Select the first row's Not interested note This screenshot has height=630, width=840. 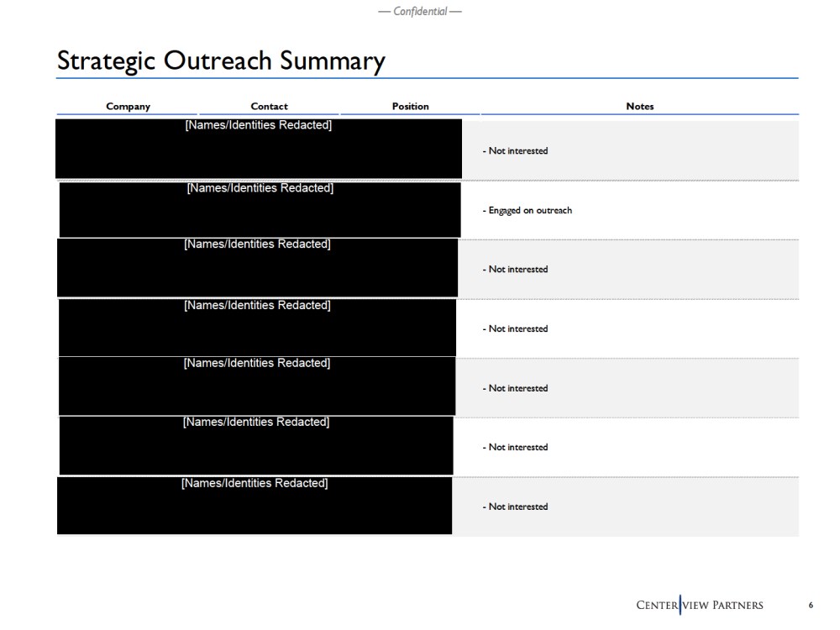516,151
